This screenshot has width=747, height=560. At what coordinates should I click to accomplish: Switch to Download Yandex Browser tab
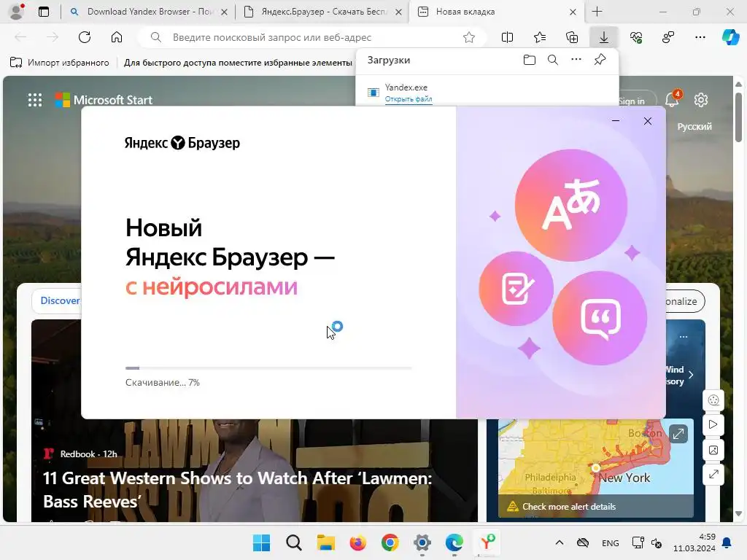click(x=150, y=12)
